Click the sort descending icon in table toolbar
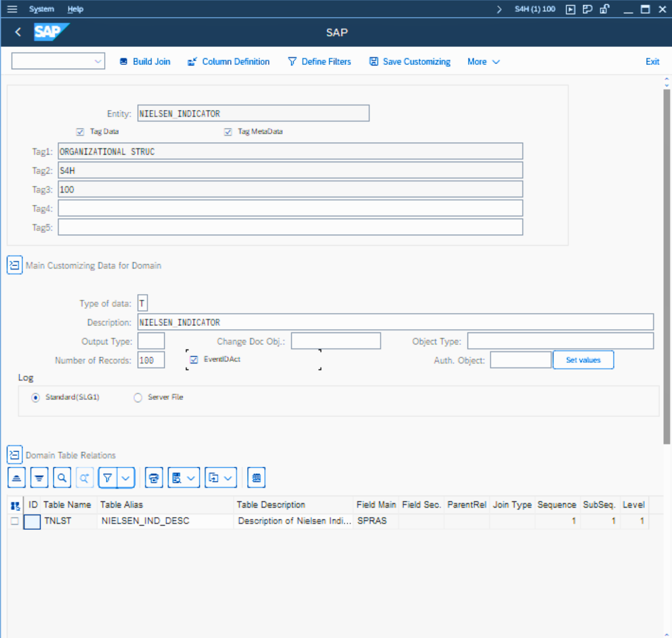672x638 pixels. pos(39,478)
